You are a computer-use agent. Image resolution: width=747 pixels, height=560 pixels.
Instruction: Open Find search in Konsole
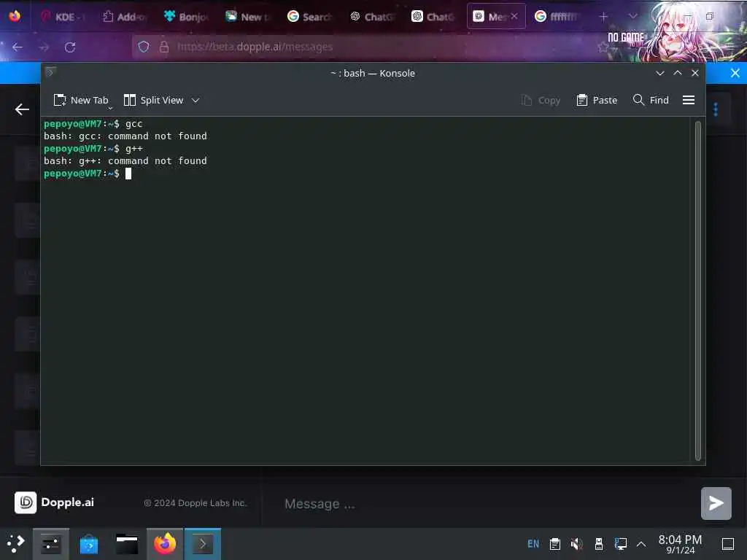tap(651, 100)
